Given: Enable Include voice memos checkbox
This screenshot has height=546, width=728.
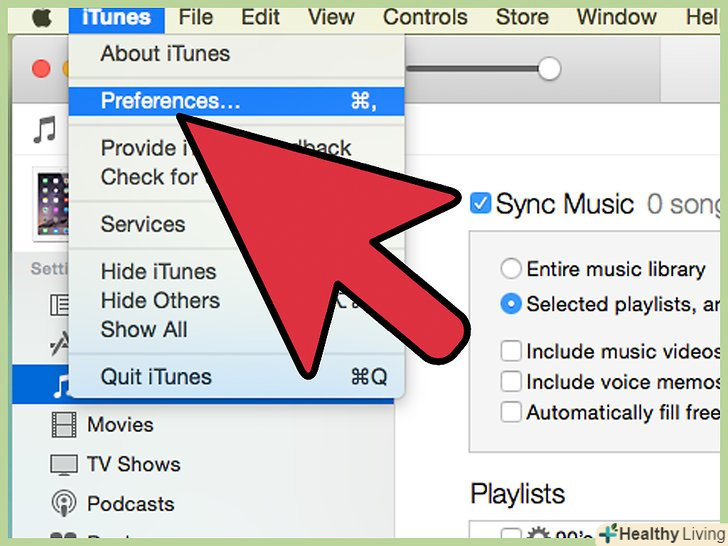Looking at the screenshot, I should click(x=511, y=382).
